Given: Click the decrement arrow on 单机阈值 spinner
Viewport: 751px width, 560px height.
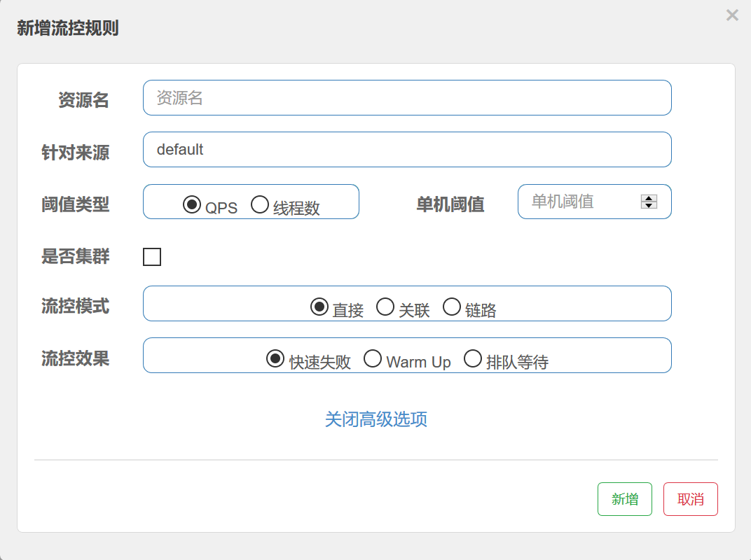Looking at the screenshot, I should coord(649,206).
